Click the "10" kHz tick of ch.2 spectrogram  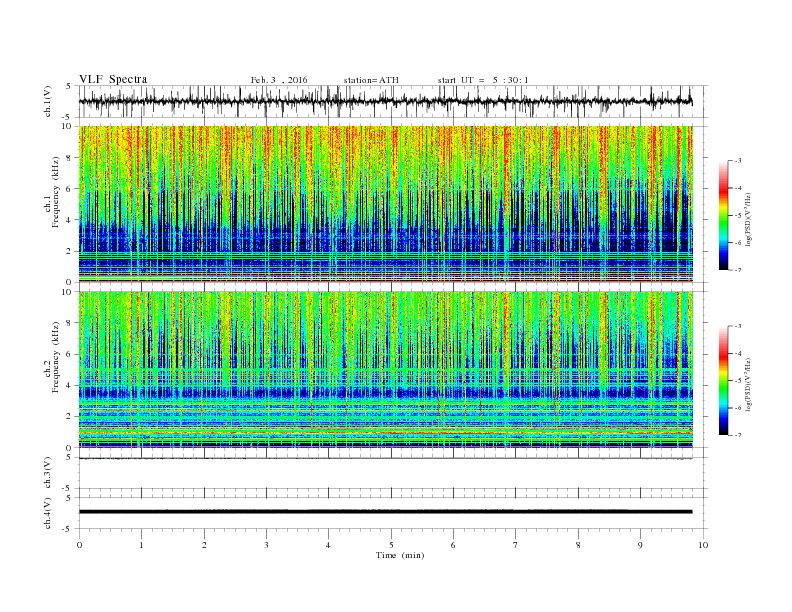point(68,292)
